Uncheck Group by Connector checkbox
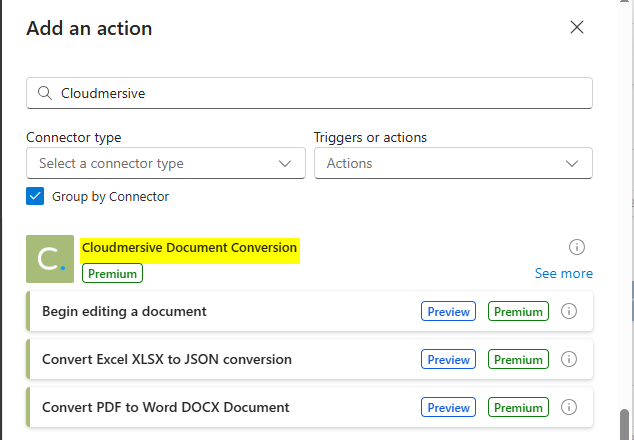Screen dimensions: 634x440 [x=35, y=196]
